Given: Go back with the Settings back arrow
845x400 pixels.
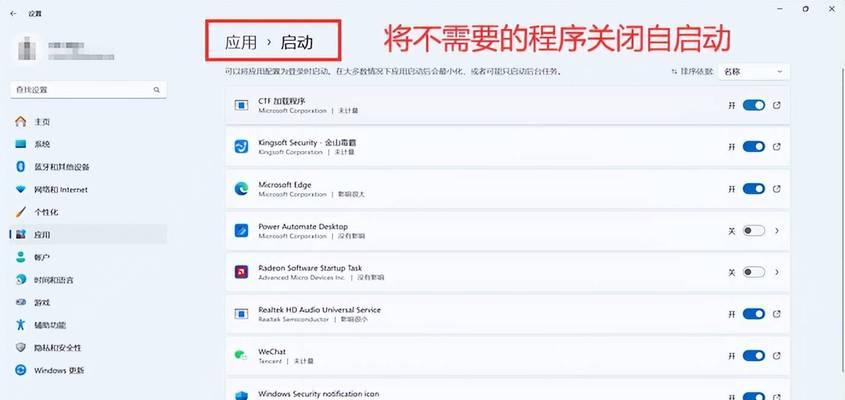Looking at the screenshot, I should point(13,13).
